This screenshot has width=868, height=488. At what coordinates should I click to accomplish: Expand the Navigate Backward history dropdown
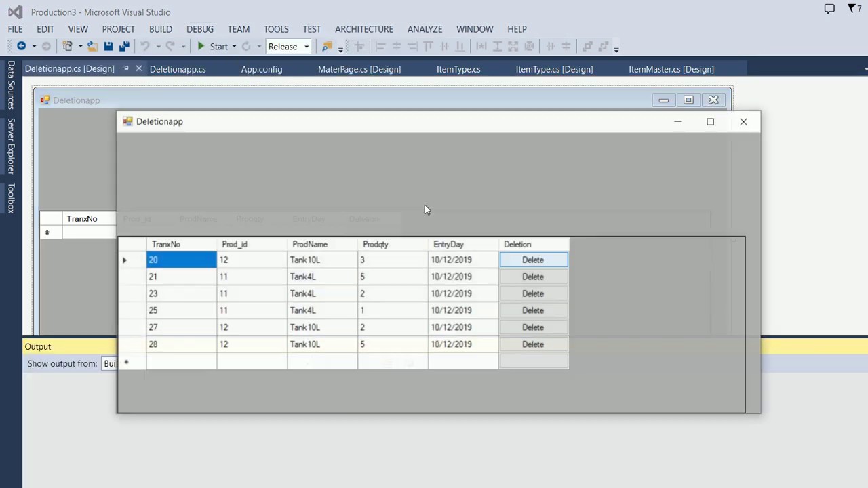(x=34, y=47)
